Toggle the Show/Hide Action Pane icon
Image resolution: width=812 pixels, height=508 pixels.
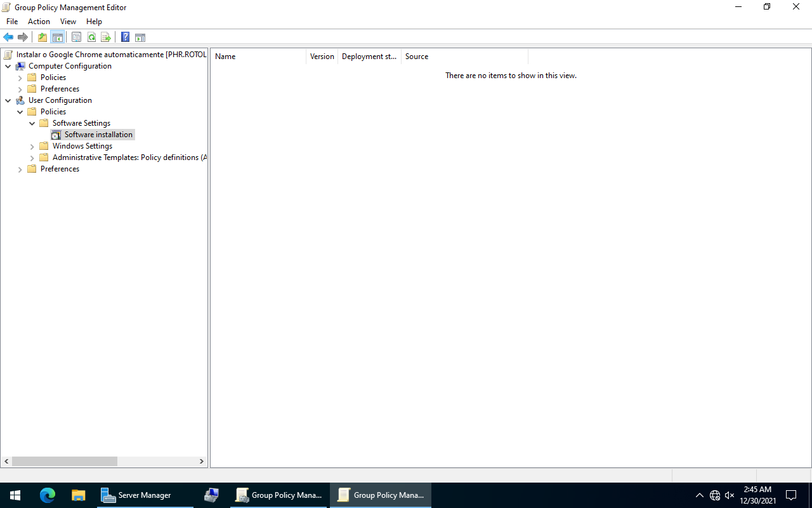point(140,37)
